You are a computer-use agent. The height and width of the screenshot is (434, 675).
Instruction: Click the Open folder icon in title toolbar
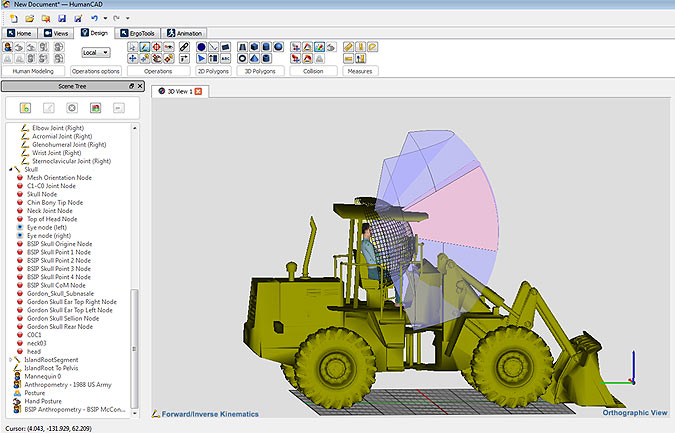[x=27, y=18]
